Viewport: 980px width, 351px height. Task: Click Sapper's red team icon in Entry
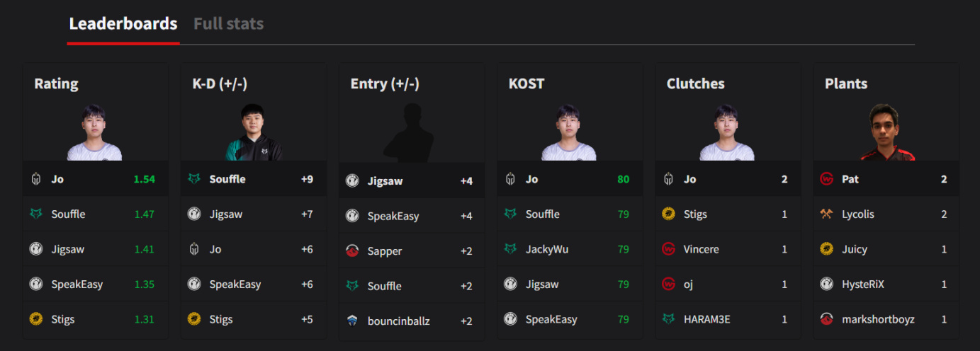pyautogui.click(x=352, y=251)
